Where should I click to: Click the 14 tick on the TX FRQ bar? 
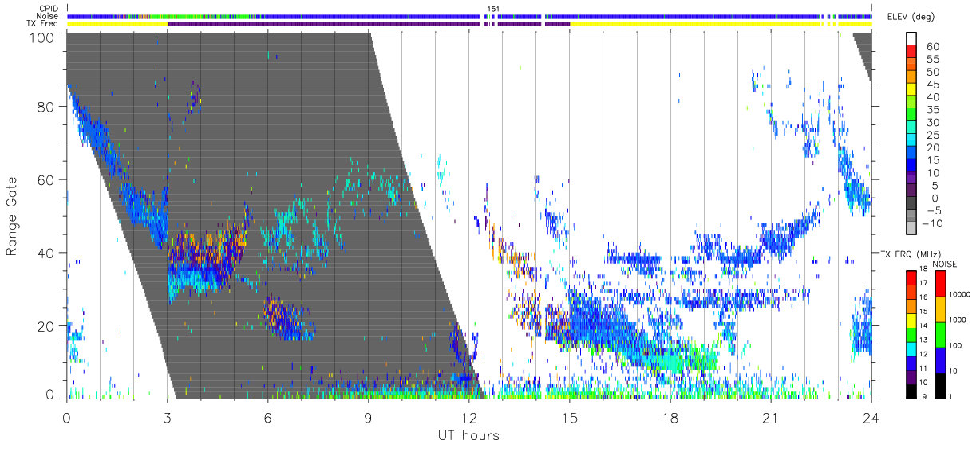923,326
